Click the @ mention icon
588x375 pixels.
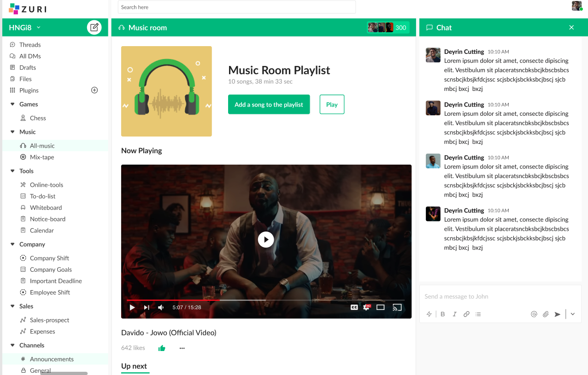pyautogui.click(x=534, y=314)
